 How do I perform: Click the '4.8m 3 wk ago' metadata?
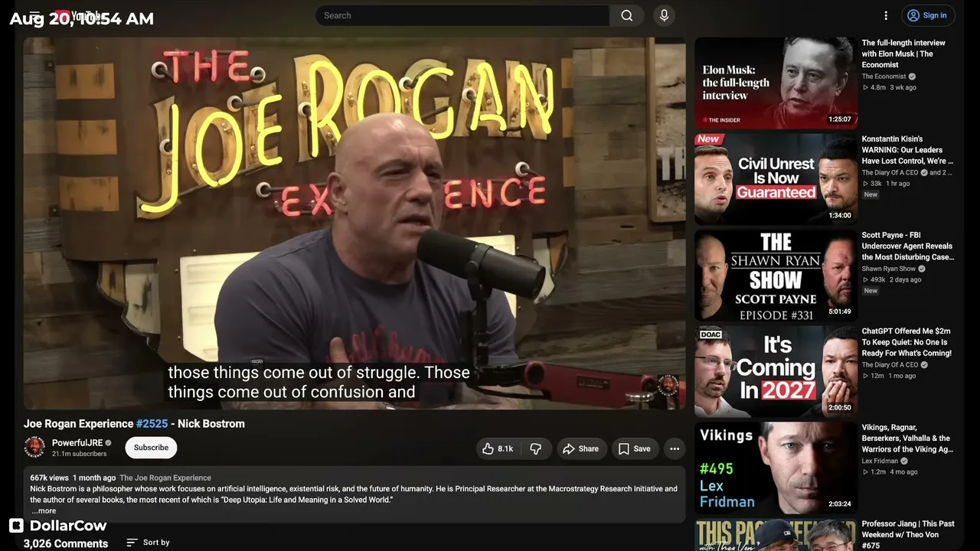[x=889, y=88]
